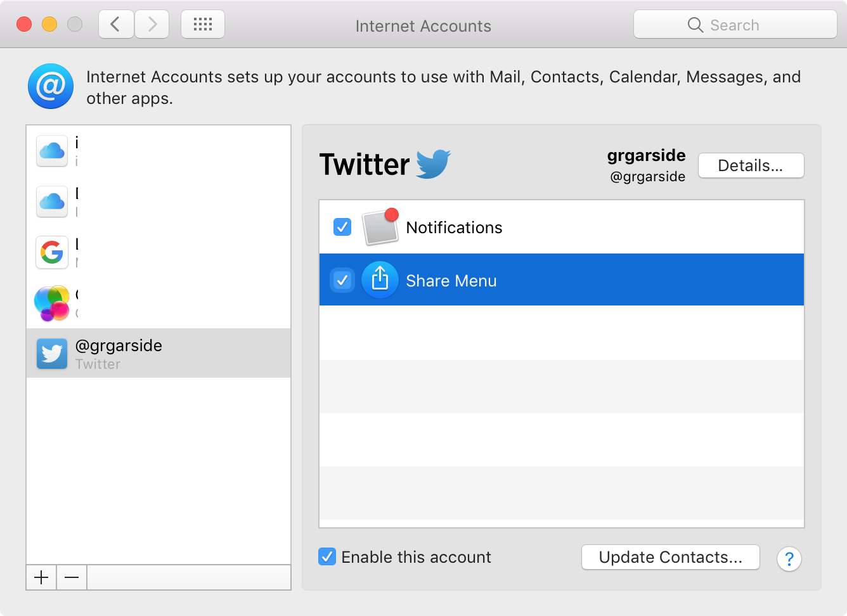Select the second iCloud account icon
847x616 pixels.
point(52,202)
